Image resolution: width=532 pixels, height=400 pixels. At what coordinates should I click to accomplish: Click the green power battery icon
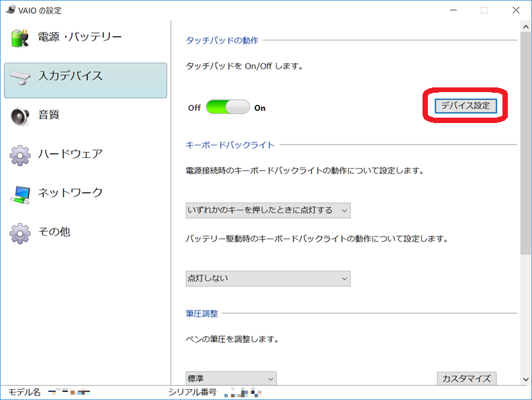[x=20, y=38]
